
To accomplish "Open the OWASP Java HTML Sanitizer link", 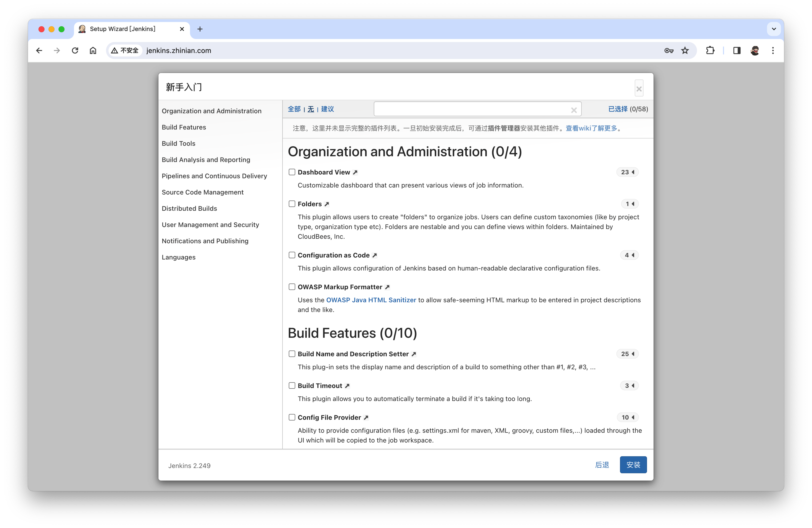I will 371,300.
